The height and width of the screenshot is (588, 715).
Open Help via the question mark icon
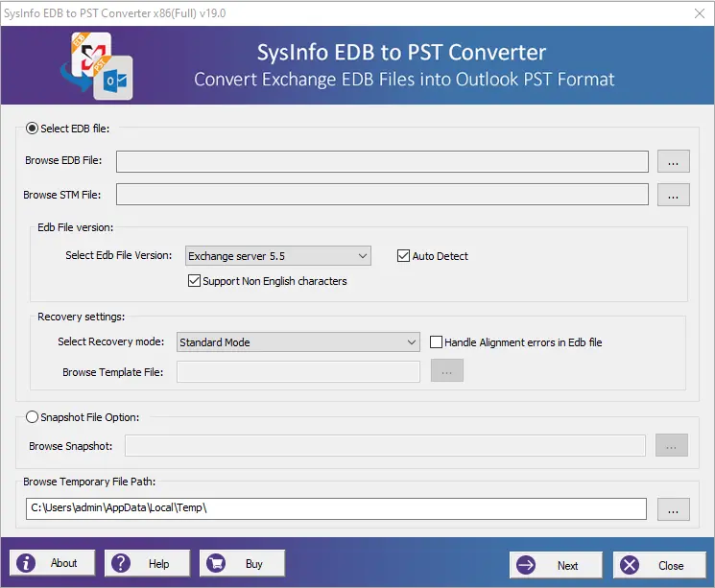click(x=122, y=563)
